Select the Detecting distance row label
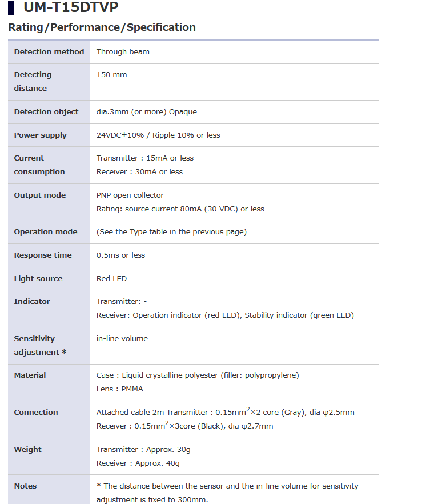 33,82
